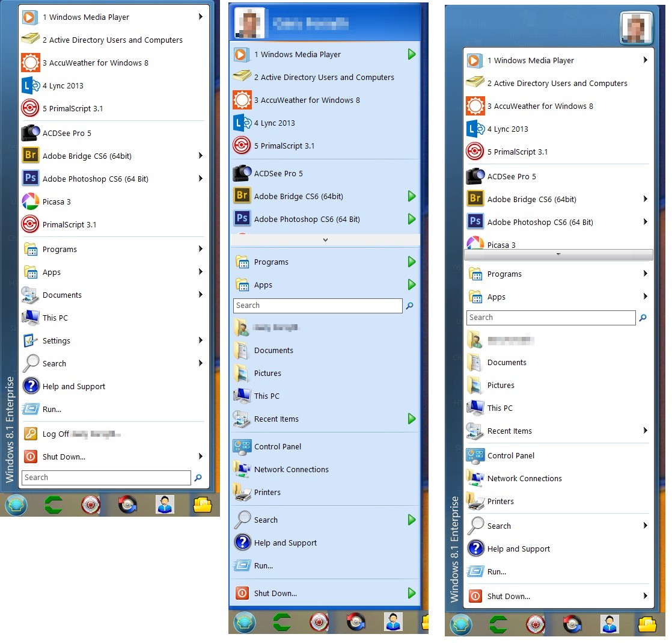
Task: Open Picasa 3 in the left menu
Action: coord(57,202)
